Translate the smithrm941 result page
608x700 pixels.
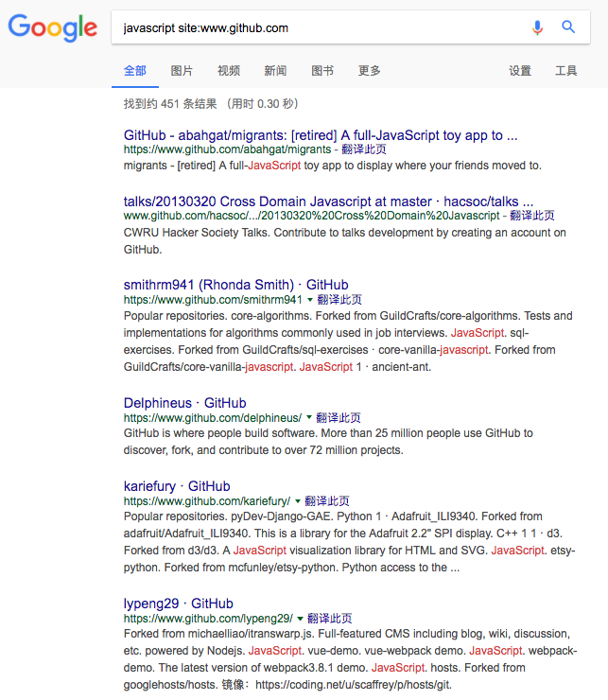[x=339, y=300]
